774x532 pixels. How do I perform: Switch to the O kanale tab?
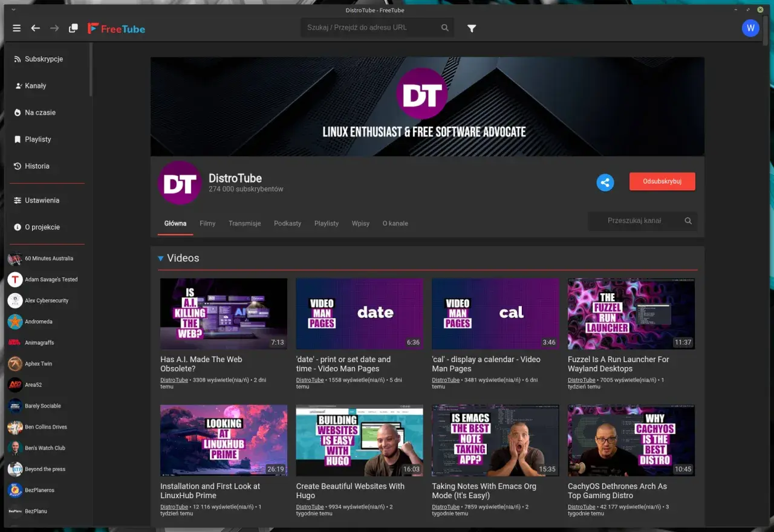click(395, 223)
